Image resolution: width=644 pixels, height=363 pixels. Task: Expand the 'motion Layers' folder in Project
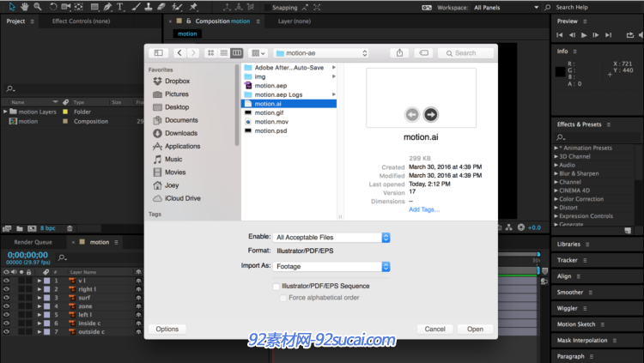(x=5, y=112)
